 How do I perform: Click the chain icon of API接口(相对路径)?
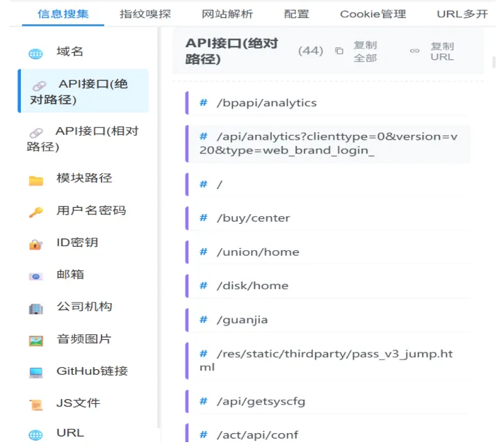(36, 133)
